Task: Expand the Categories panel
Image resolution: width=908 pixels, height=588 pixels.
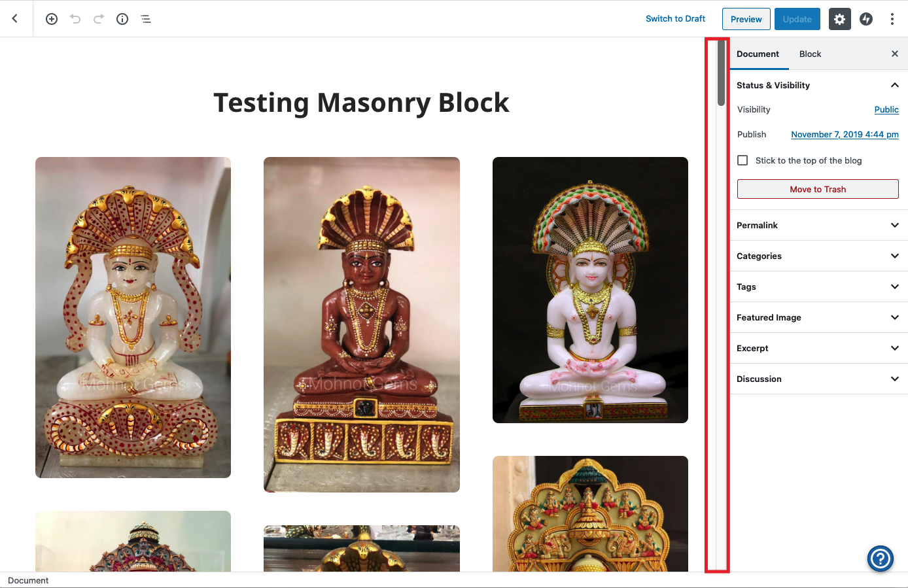Action: [818, 256]
